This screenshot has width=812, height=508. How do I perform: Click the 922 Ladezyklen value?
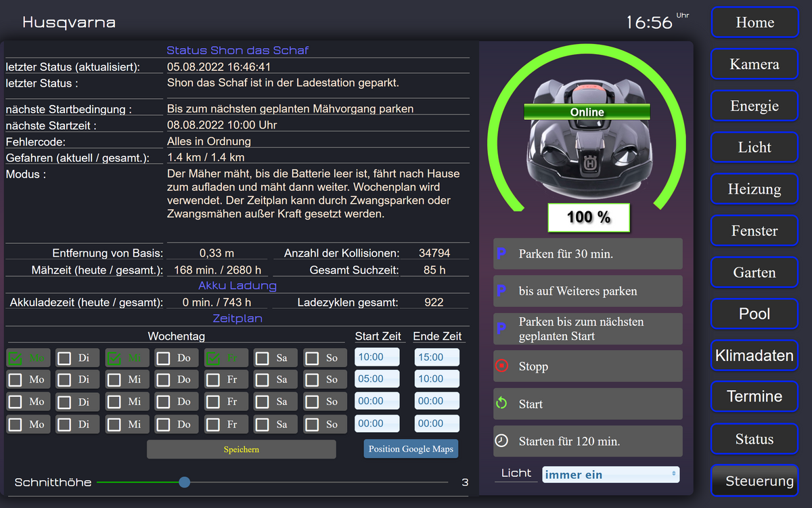point(434,303)
